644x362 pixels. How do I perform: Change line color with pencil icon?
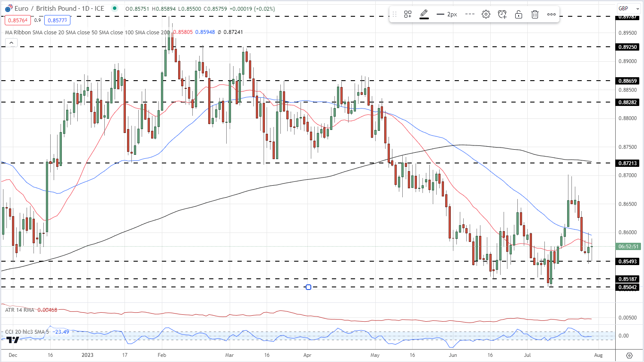coord(424,14)
